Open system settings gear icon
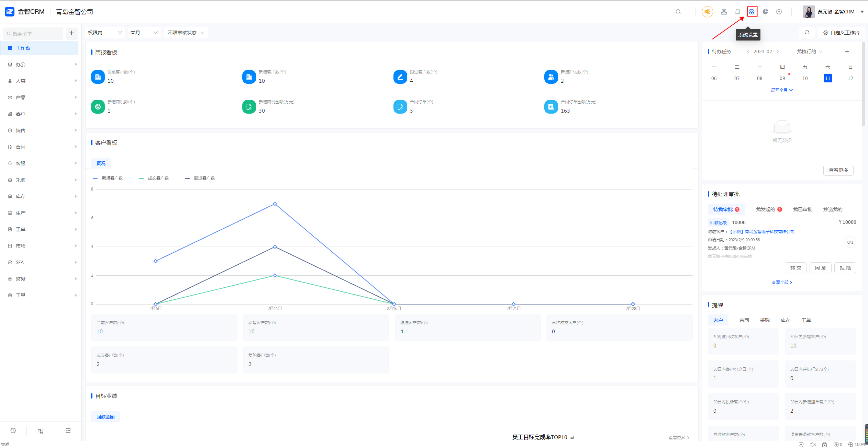 coord(752,12)
